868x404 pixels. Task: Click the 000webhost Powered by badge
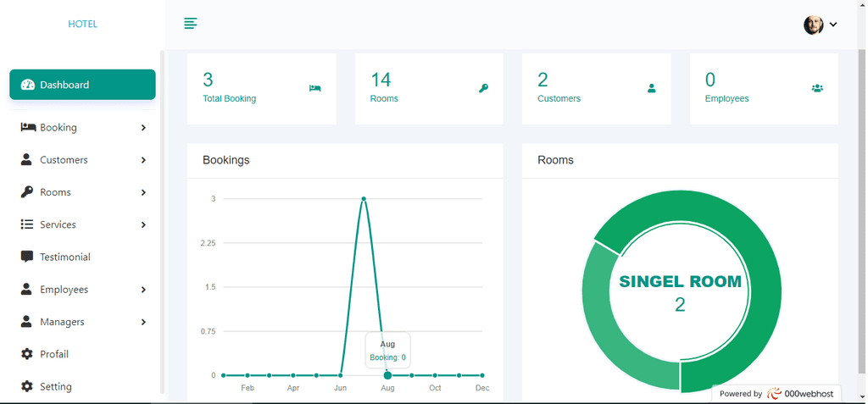click(x=776, y=394)
